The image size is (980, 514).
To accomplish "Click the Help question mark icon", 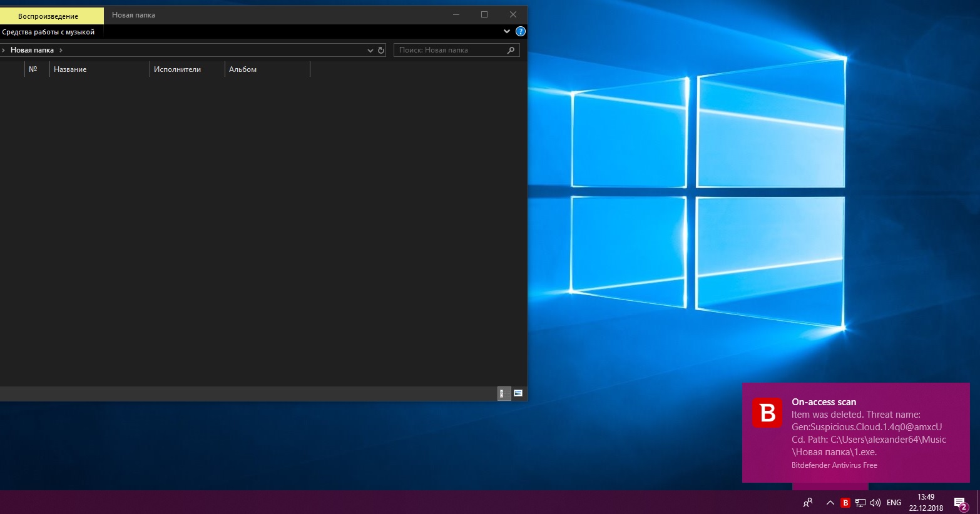I will click(x=520, y=31).
